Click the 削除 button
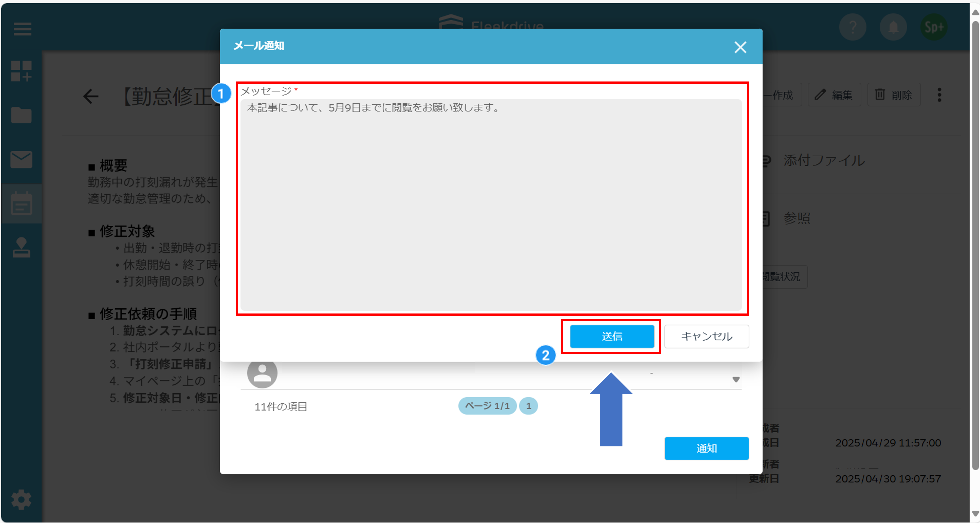This screenshot has height=523, width=980. (x=894, y=95)
